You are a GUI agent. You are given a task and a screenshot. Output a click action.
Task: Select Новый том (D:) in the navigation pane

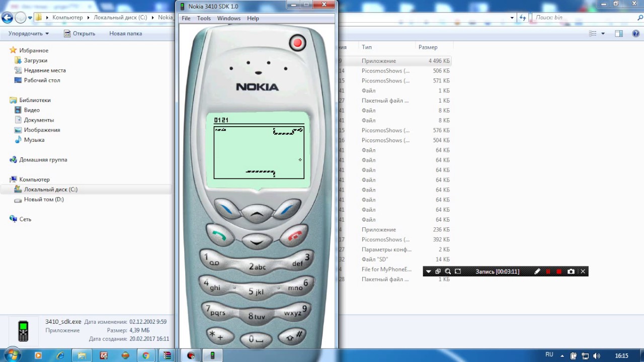tap(44, 200)
